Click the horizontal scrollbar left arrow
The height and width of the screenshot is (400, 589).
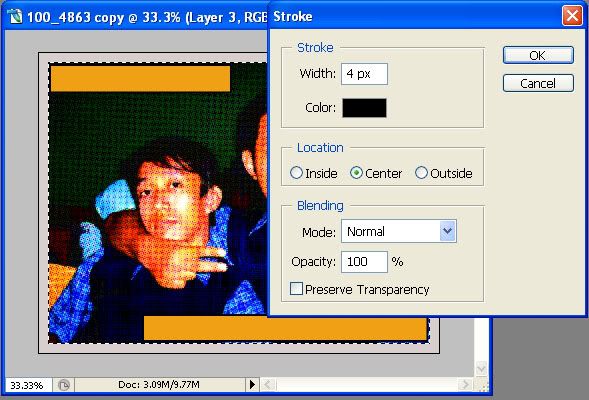(268, 385)
